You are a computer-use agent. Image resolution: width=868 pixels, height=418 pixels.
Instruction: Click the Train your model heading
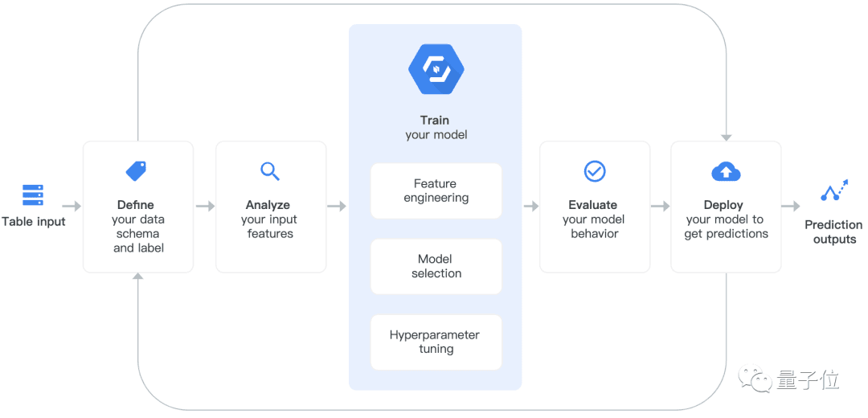tap(436, 127)
